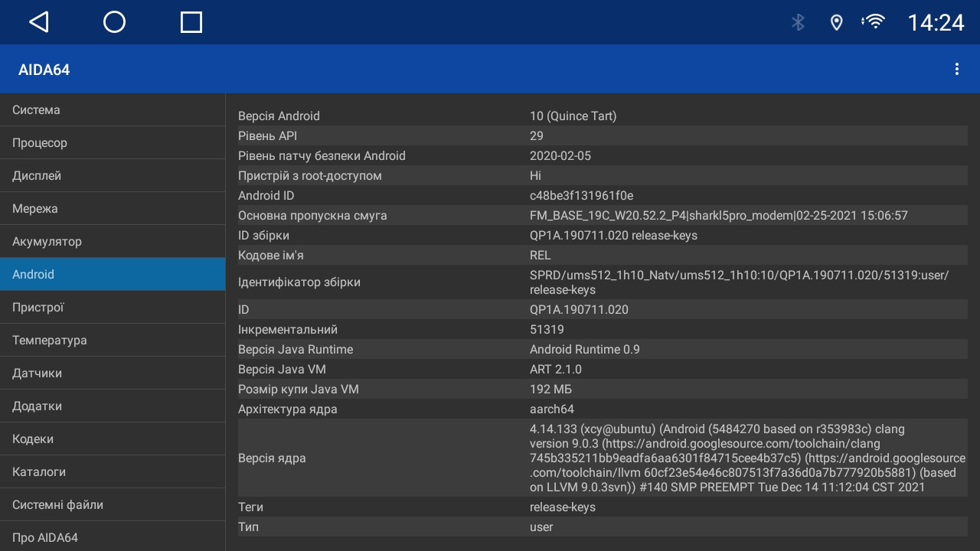Select the Інкрементальний label
Viewport: 980px width, 551px height.
pos(288,330)
